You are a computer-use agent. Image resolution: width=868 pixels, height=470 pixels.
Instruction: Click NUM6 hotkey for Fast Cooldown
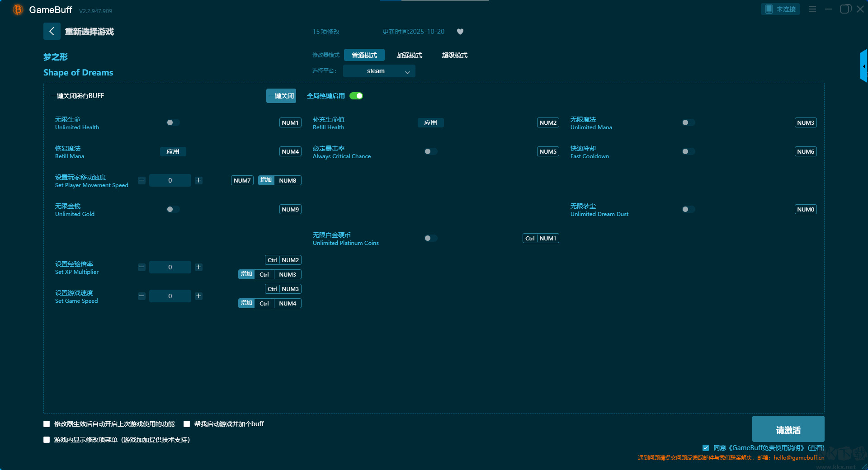(x=806, y=151)
